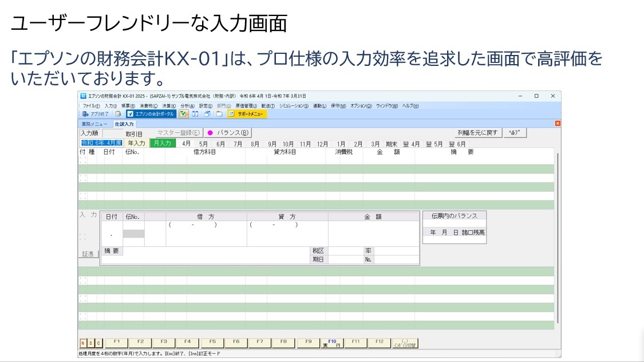The image size is (644, 362).
Task: Open the 連動 menu
Action: coord(319,106)
